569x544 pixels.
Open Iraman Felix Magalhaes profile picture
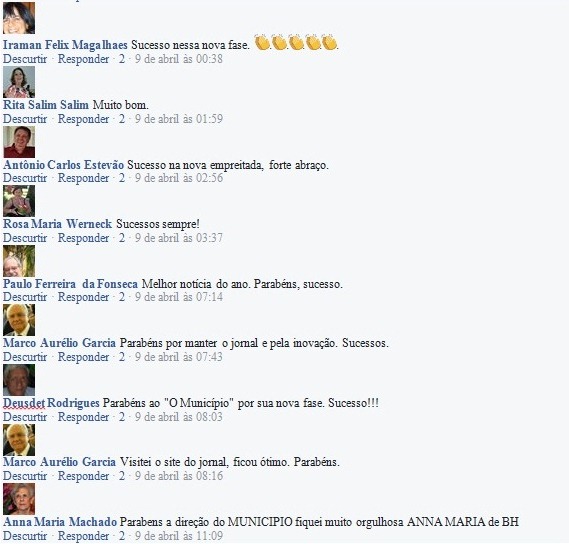click(x=19, y=18)
